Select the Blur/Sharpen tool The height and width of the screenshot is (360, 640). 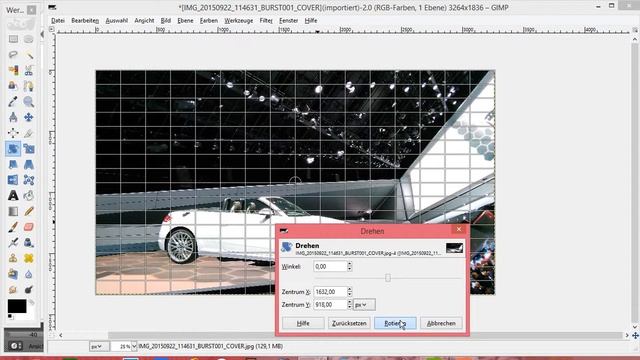29,274
